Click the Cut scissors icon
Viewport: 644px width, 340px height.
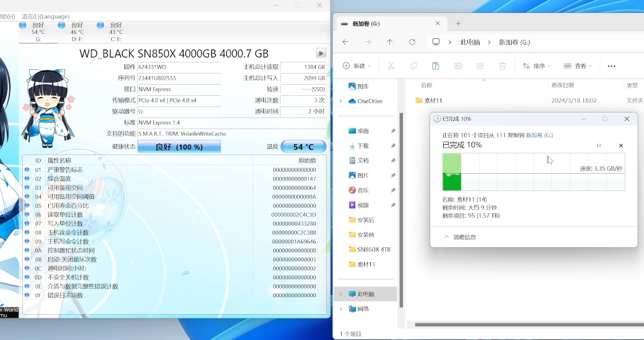click(391, 66)
